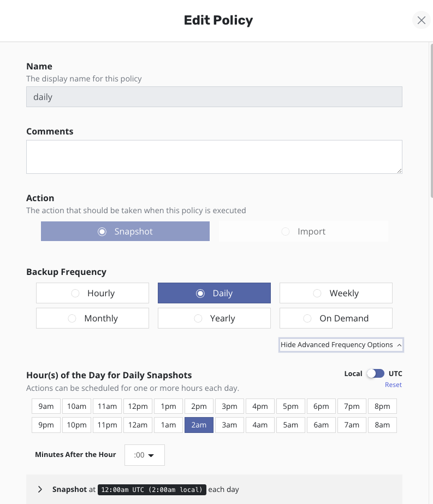Close the Edit Policy dialog

click(421, 20)
